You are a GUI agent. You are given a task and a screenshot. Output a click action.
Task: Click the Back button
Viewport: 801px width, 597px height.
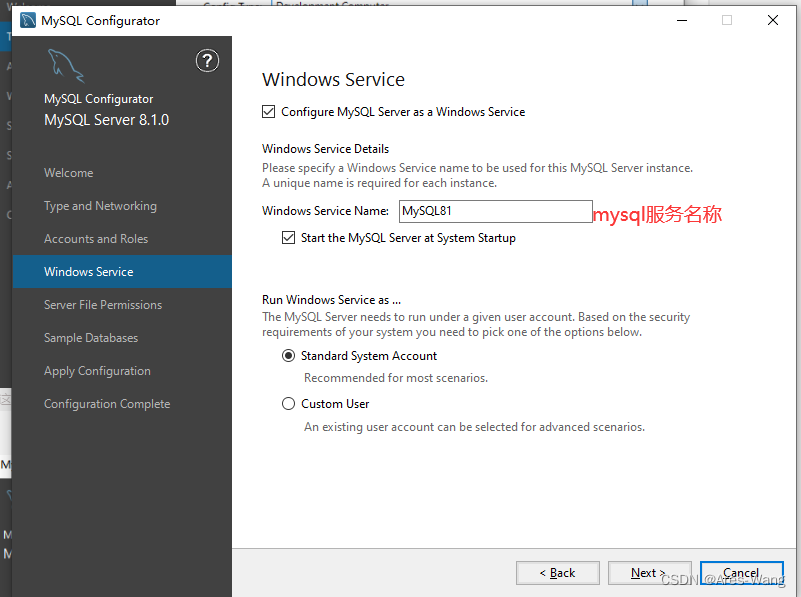(557, 572)
